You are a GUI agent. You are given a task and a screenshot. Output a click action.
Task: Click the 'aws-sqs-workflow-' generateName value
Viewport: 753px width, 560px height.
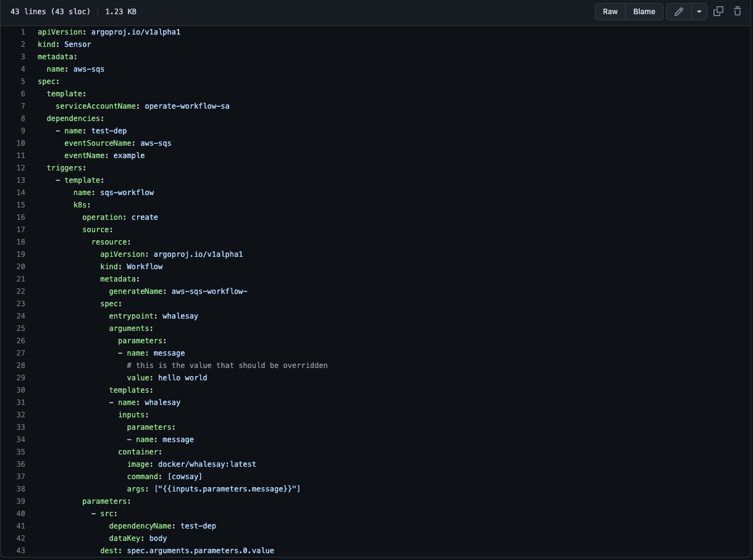[x=209, y=291]
